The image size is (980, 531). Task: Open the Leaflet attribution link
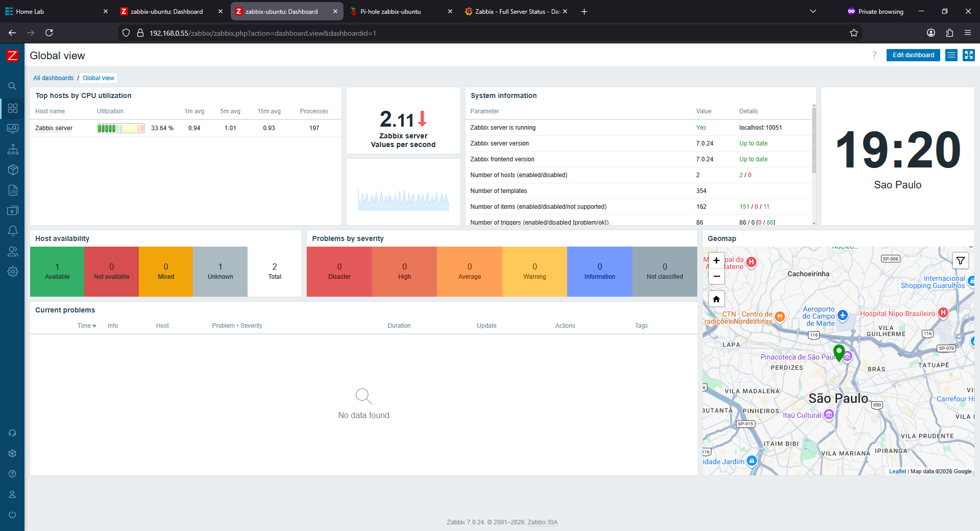click(897, 471)
